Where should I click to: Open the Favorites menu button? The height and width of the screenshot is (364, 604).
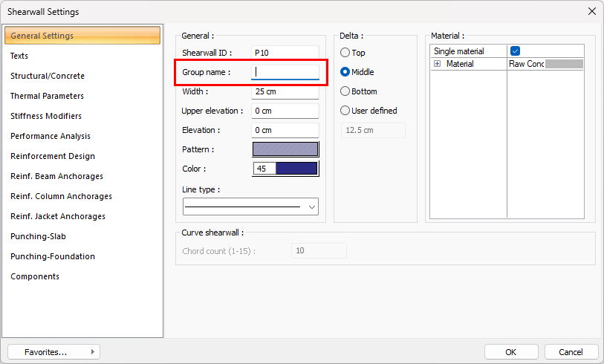[x=53, y=351]
